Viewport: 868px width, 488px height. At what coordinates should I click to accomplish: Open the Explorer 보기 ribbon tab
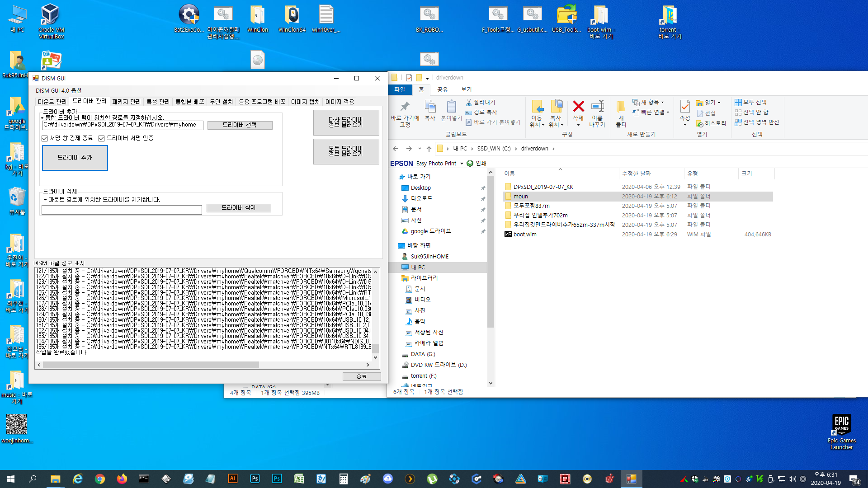pos(467,89)
